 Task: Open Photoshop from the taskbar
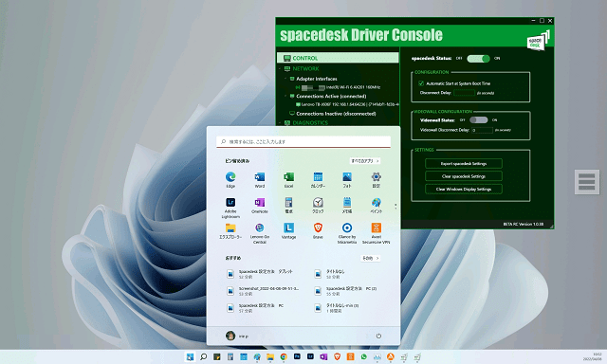[x=297, y=356]
